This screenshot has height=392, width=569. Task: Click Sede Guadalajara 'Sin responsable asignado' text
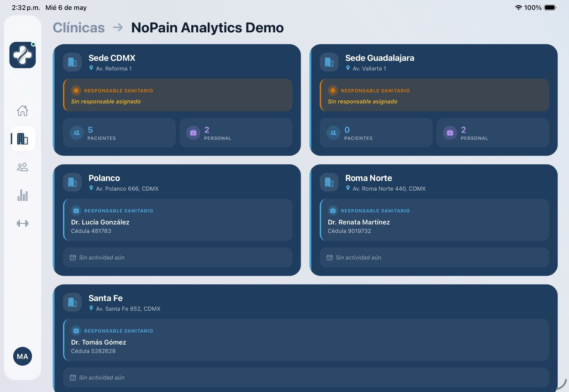(363, 101)
